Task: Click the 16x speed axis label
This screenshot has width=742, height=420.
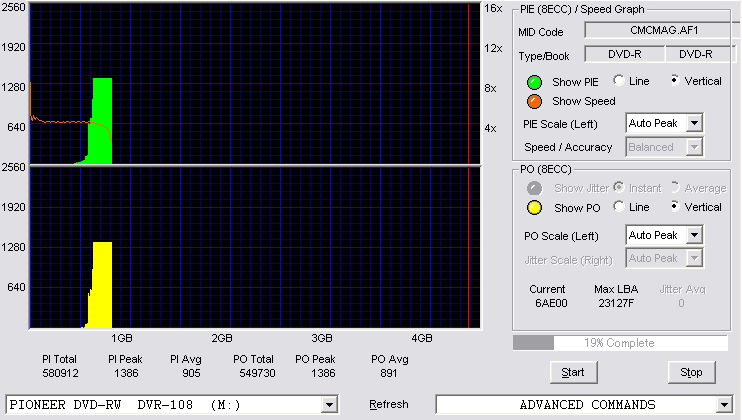Action: pyautogui.click(x=493, y=8)
